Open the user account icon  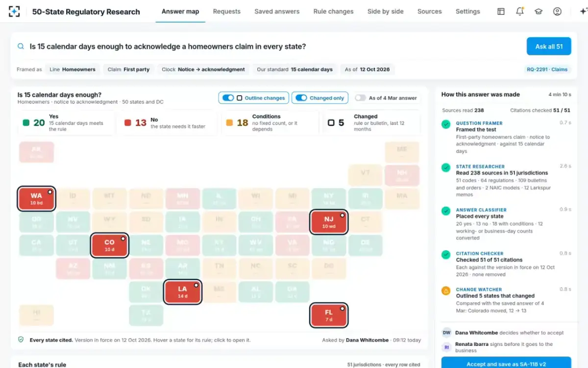tap(557, 11)
